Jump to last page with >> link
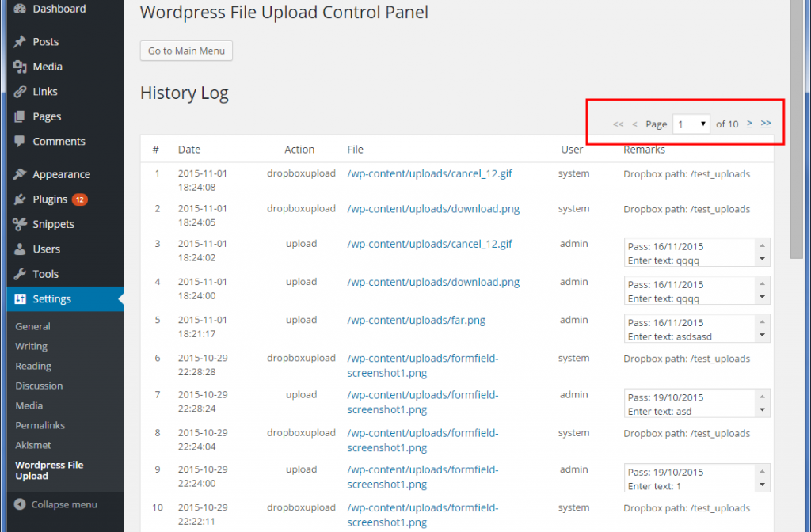The width and height of the screenshot is (811, 532). 766,123
